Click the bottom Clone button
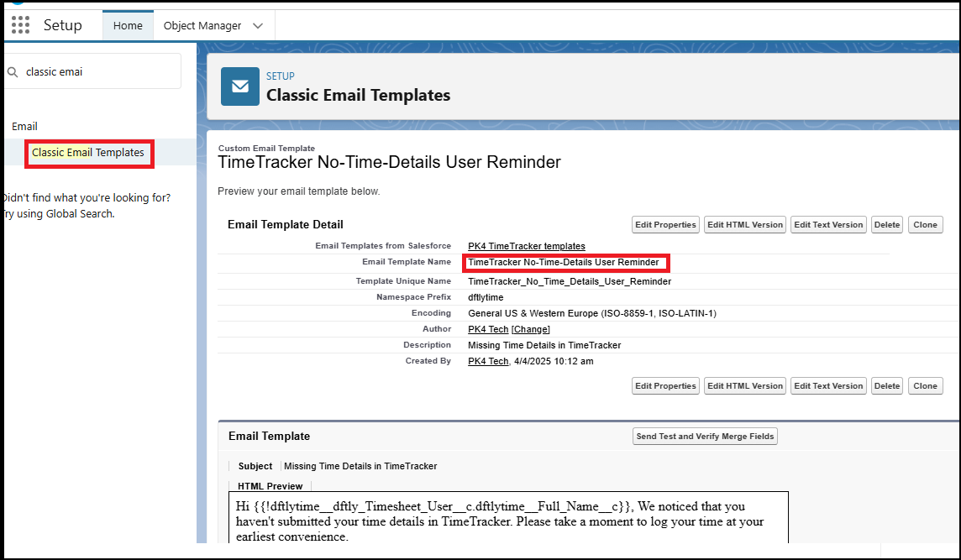 [926, 386]
